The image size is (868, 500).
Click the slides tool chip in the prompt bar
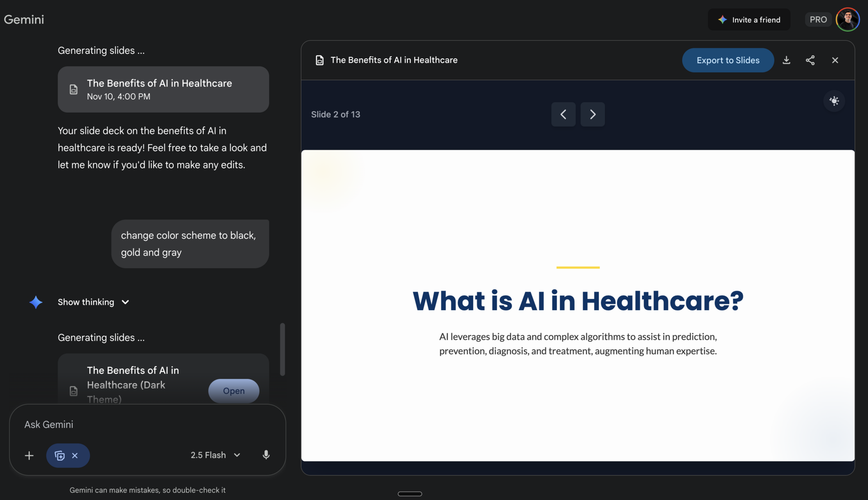click(x=59, y=455)
